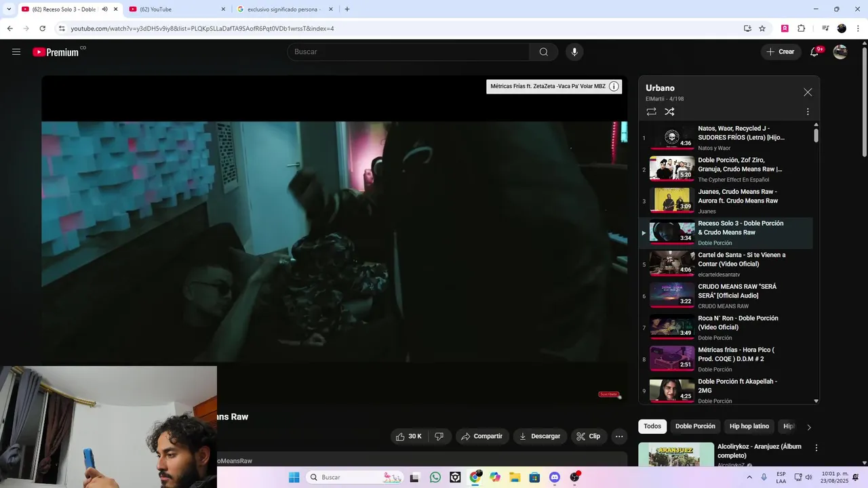Click the URL address bar
Screen dimensions: 868x488
tap(400, 28)
